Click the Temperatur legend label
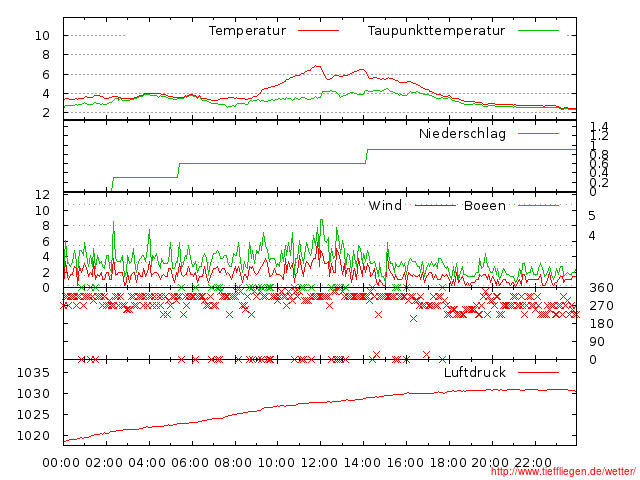Image resolution: width=640 pixels, height=480 pixels. pos(247,31)
